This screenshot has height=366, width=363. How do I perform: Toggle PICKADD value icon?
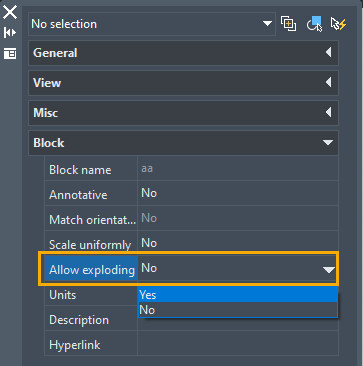pyautogui.click(x=288, y=24)
